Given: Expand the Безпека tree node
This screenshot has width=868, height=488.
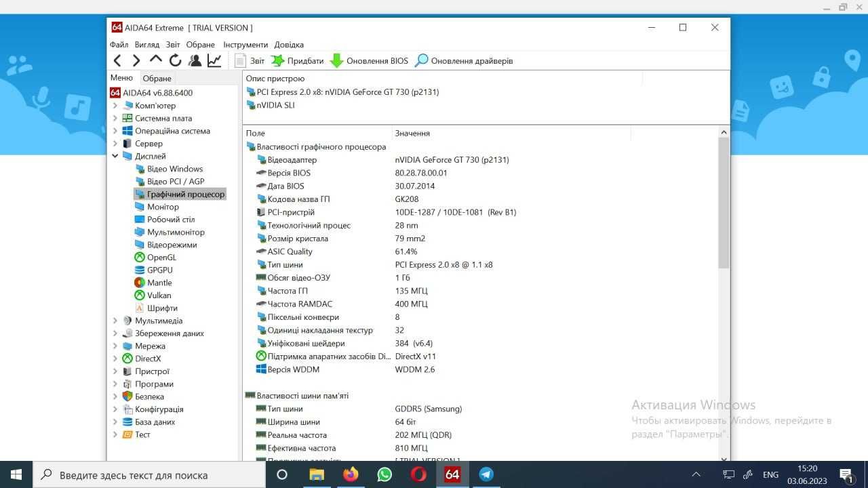Looking at the screenshot, I should click(115, 396).
